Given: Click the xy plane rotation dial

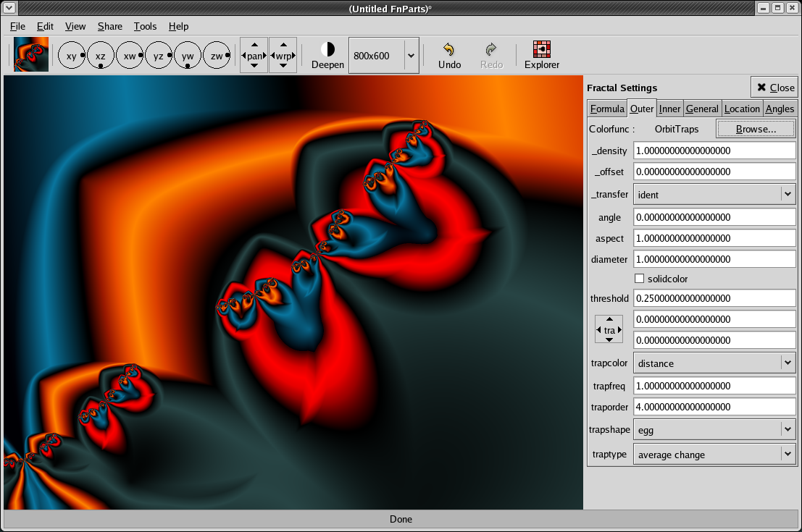Looking at the screenshot, I should coord(71,56).
